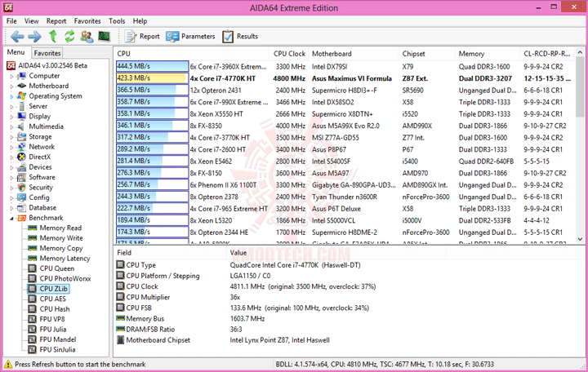The image size is (588, 372).
Task: Open the CPU PhotoWorxx benchmark
Action: pyautogui.click(x=65, y=278)
